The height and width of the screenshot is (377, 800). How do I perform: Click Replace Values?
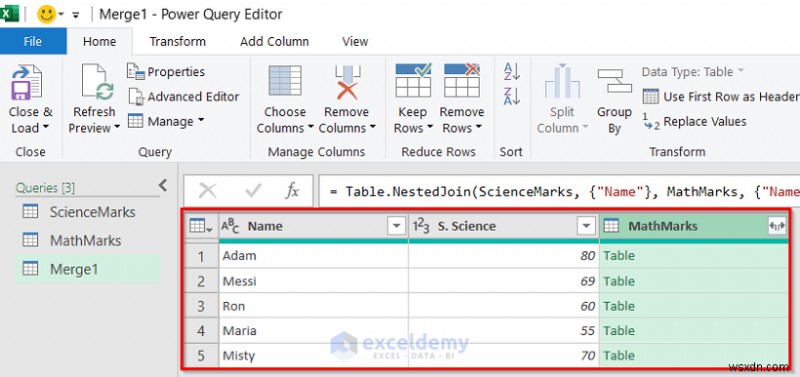[694, 121]
